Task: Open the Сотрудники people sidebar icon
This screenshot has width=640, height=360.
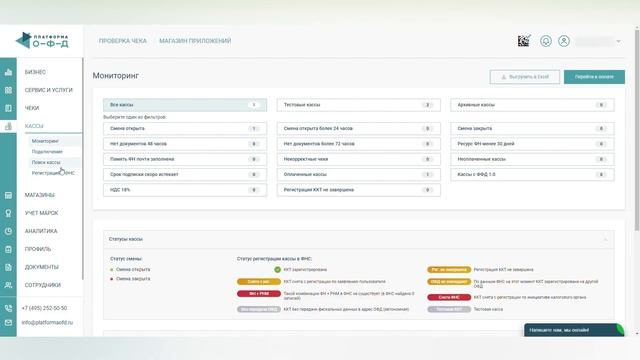Action: (x=8, y=285)
